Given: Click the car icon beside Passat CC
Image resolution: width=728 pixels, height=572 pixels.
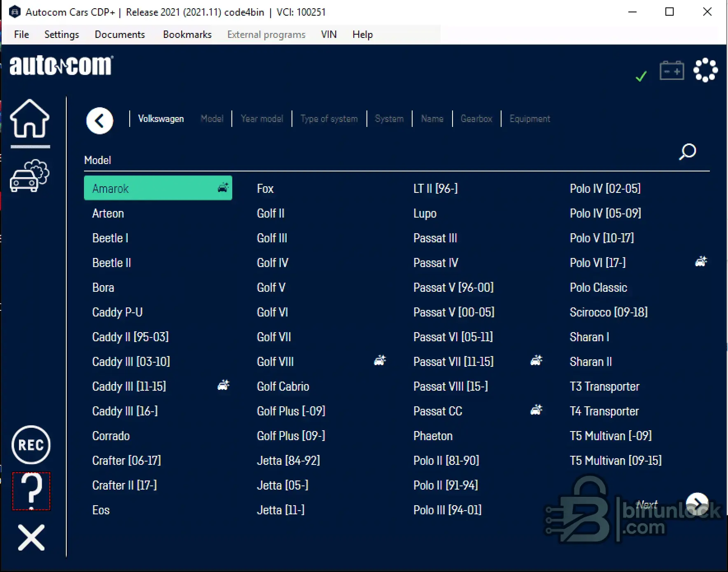Looking at the screenshot, I should (x=536, y=410).
